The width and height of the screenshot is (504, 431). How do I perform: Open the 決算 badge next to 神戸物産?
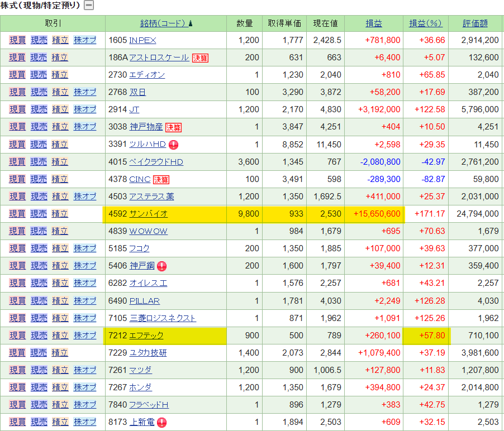click(174, 127)
